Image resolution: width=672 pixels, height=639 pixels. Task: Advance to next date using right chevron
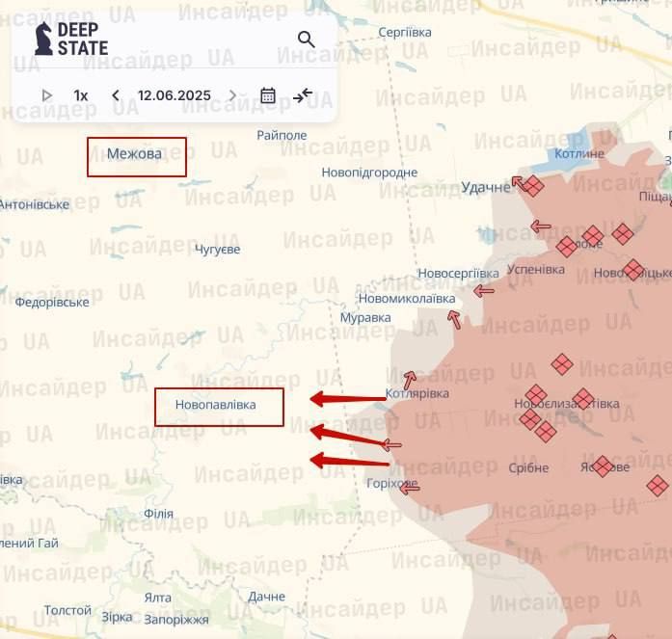(x=232, y=95)
